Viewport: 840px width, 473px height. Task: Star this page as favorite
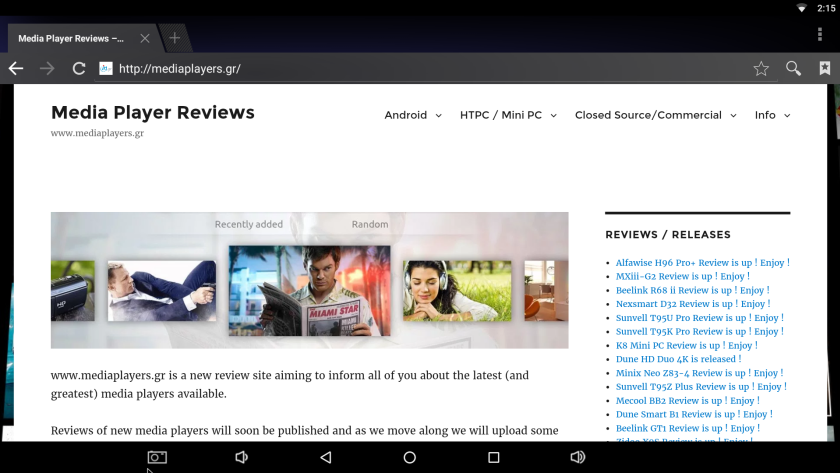761,69
